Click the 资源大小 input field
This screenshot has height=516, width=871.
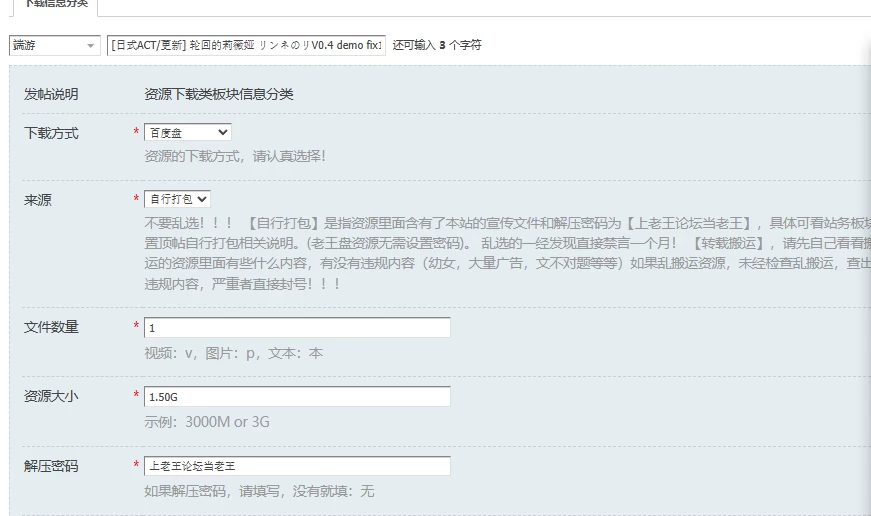click(297, 397)
